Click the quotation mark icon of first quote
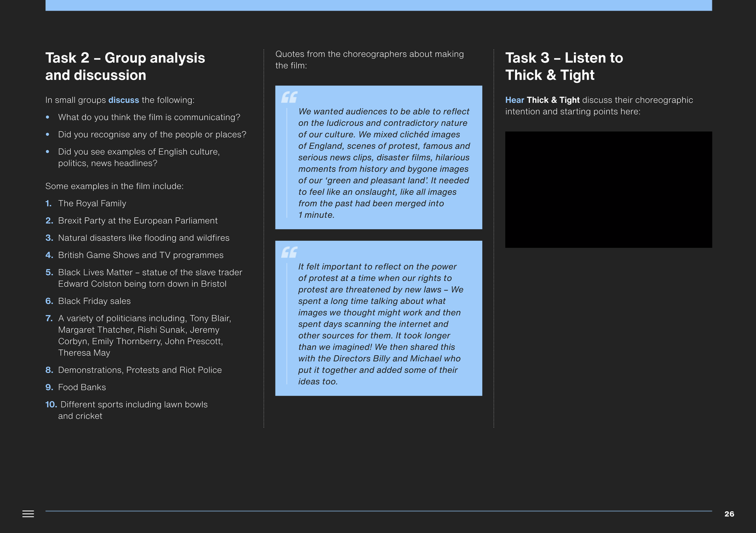756x533 pixels. pyautogui.click(x=289, y=97)
